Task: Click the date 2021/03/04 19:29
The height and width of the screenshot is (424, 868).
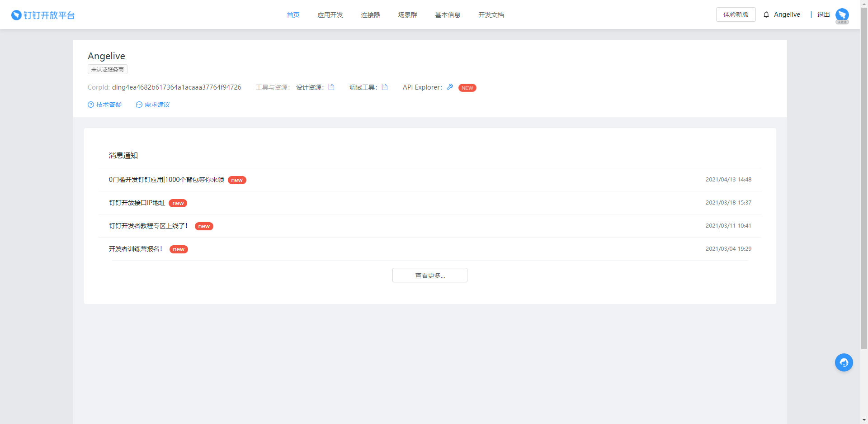Action: coord(729,249)
